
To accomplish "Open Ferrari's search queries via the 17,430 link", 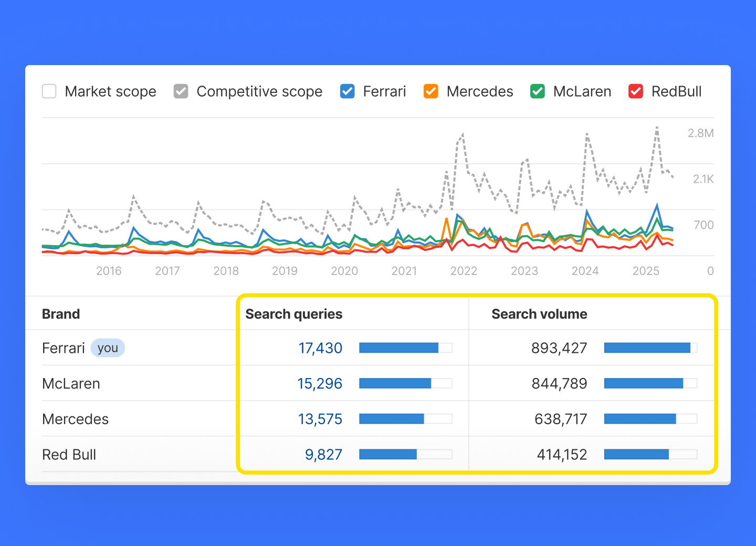I will (320, 348).
